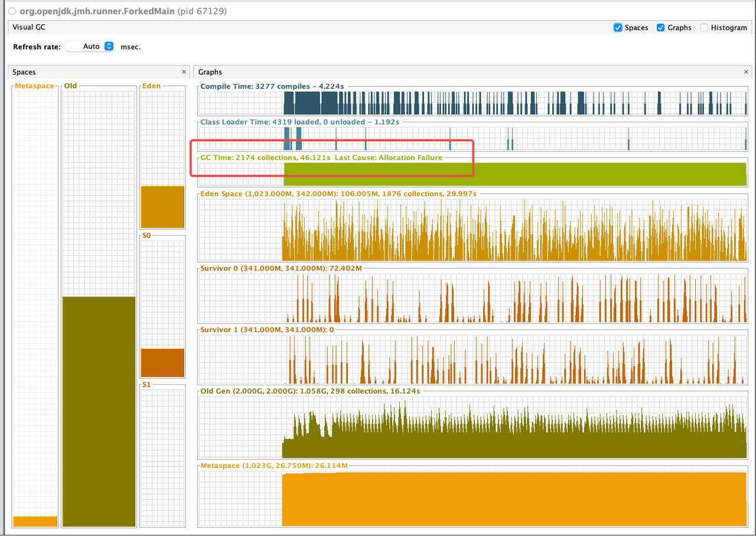
Task: Click the orange Metaspace graph area
Action: click(514, 499)
